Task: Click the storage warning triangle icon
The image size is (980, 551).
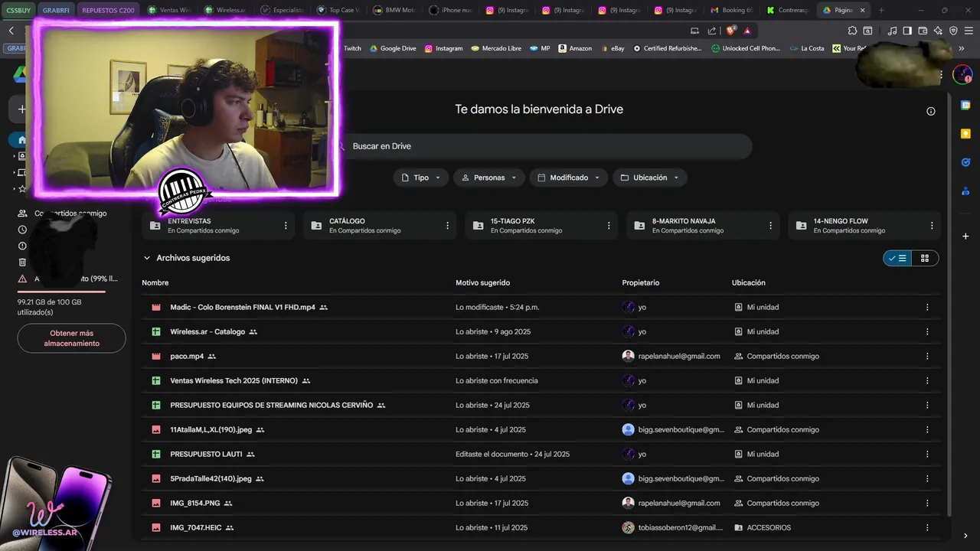Action: point(22,279)
